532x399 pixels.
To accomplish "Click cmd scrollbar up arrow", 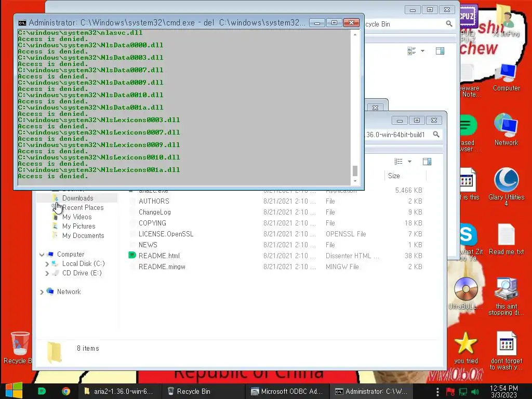I will 355,34.
